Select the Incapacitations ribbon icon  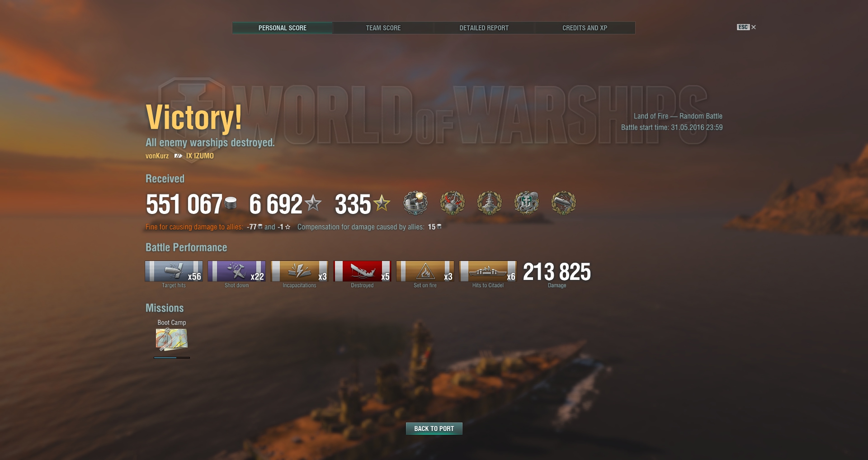299,271
